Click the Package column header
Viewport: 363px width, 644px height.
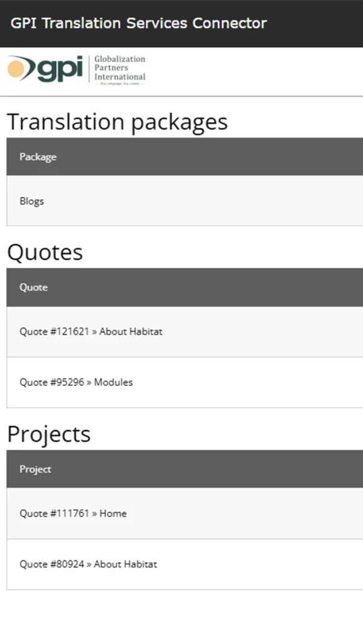(x=38, y=157)
